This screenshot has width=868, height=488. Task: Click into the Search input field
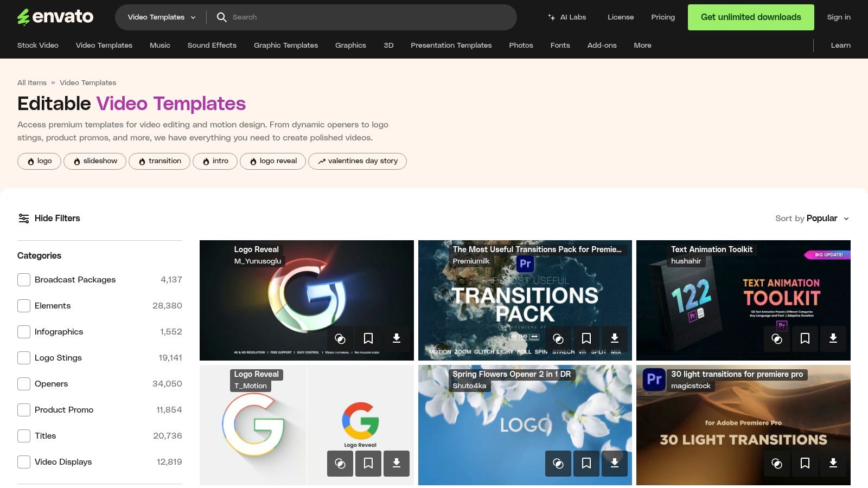(x=369, y=17)
